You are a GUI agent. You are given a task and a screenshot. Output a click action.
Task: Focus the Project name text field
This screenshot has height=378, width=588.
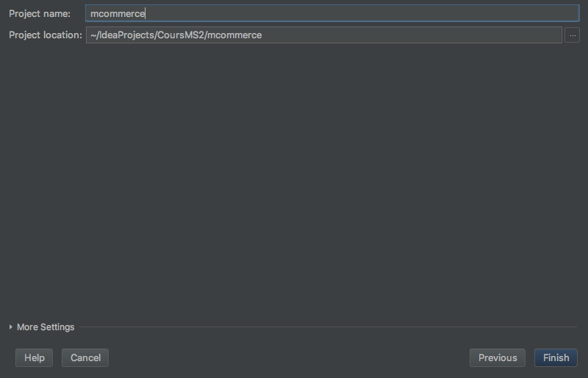tap(332, 13)
